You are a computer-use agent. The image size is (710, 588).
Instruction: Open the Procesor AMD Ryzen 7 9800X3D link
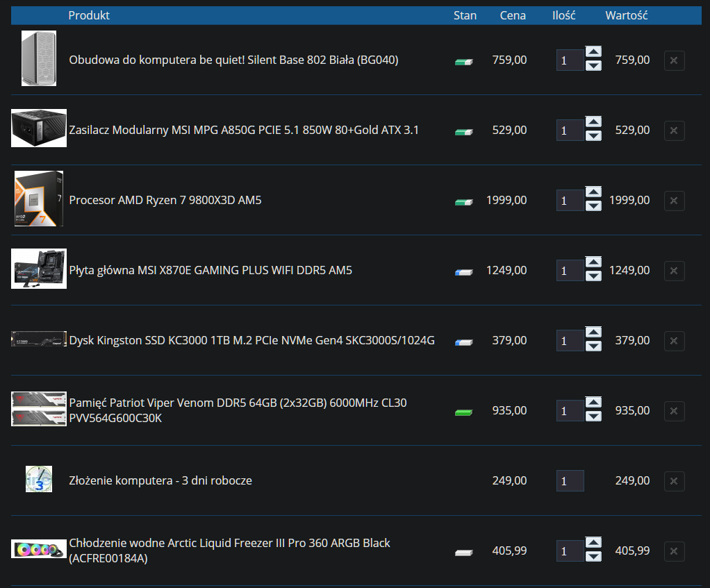165,200
